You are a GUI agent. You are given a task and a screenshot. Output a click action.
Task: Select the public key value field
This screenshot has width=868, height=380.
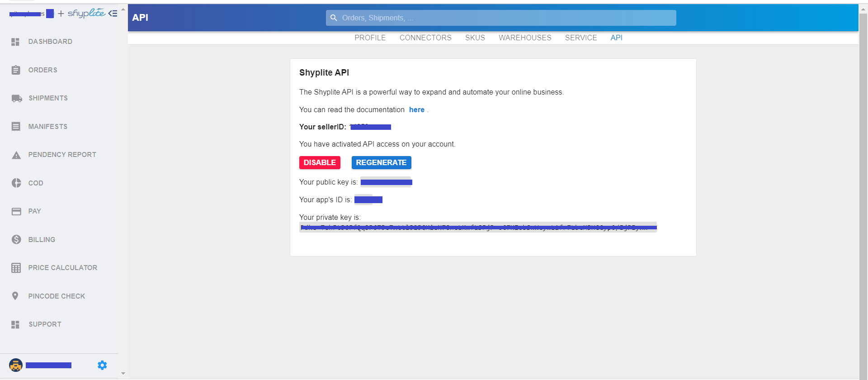(386, 182)
